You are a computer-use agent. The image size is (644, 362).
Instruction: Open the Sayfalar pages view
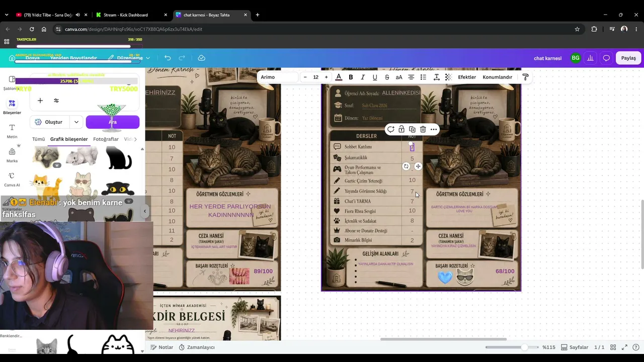(575, 347)
